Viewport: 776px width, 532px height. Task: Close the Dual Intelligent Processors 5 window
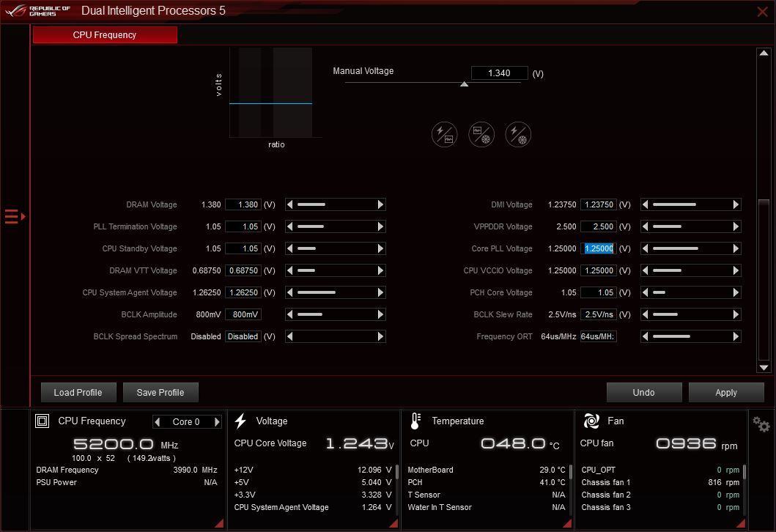[763, 12]
